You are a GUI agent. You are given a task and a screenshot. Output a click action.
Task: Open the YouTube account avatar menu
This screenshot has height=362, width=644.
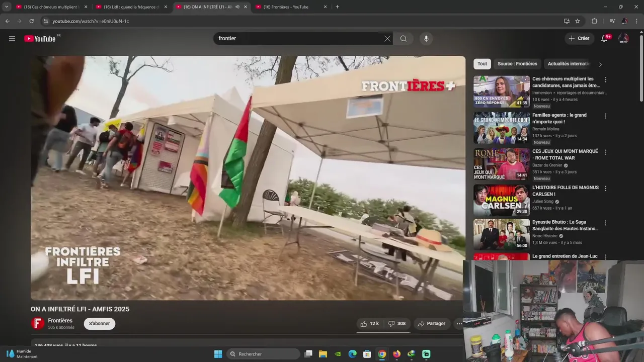[623, 39]
